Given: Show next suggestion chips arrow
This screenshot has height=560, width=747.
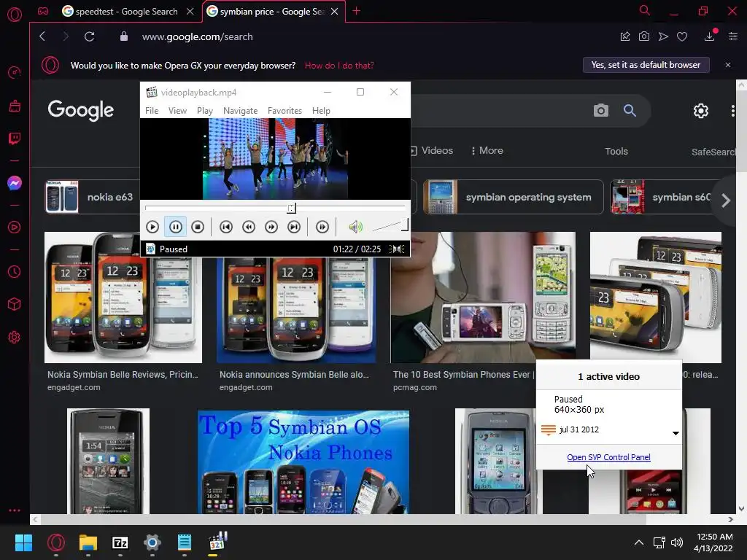Looking at the screenshot, I should [x=726, y=201].
